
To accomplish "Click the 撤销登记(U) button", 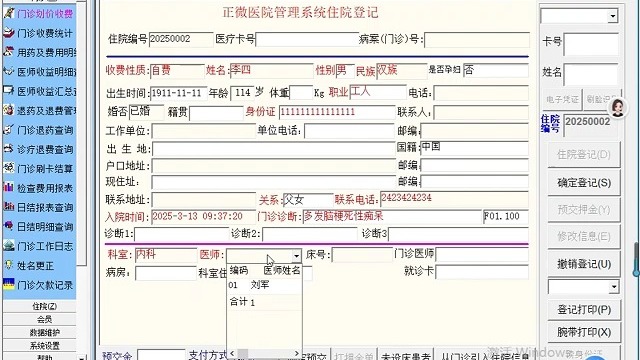I will point(584,264).
